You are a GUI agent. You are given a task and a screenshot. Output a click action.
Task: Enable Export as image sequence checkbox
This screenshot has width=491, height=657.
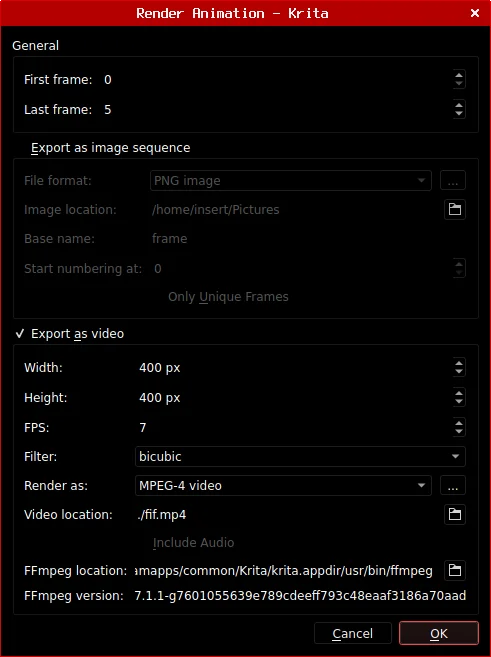(20, 148)
